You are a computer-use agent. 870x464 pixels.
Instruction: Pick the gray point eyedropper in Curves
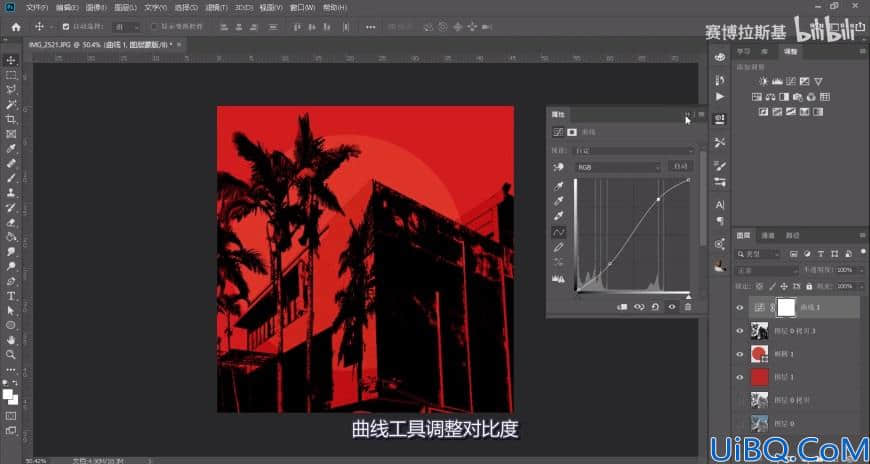tap(559, 201)
